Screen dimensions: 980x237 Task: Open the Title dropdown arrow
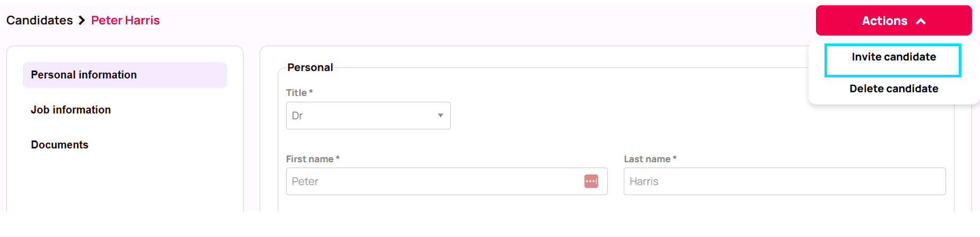click(440, 116)
